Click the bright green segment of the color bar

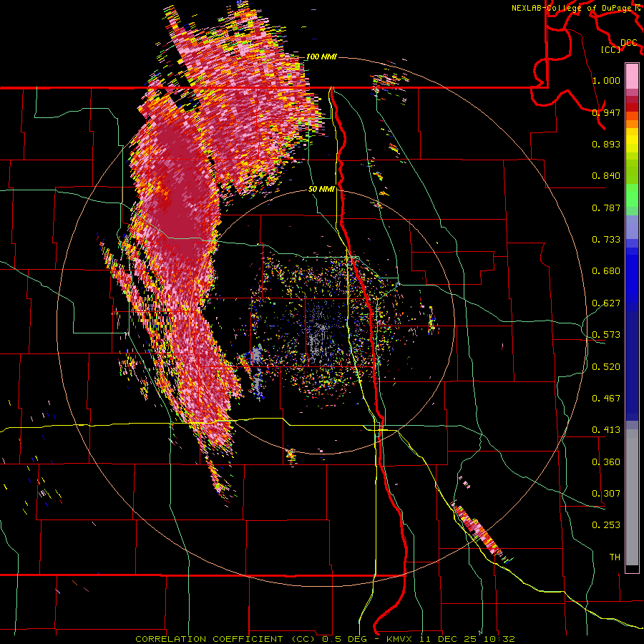pyautogui.click(x=632, y=195)
